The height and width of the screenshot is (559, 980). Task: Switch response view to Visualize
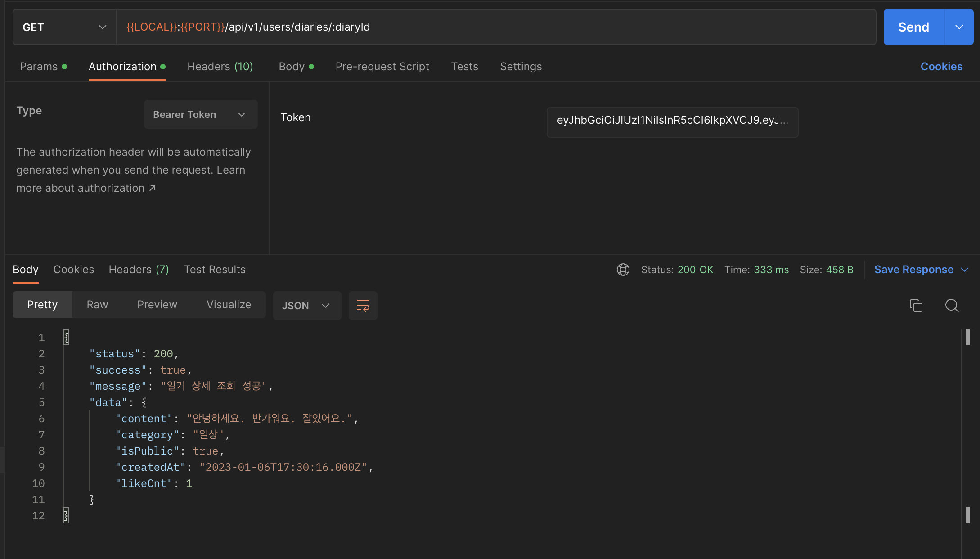(229, 305)
